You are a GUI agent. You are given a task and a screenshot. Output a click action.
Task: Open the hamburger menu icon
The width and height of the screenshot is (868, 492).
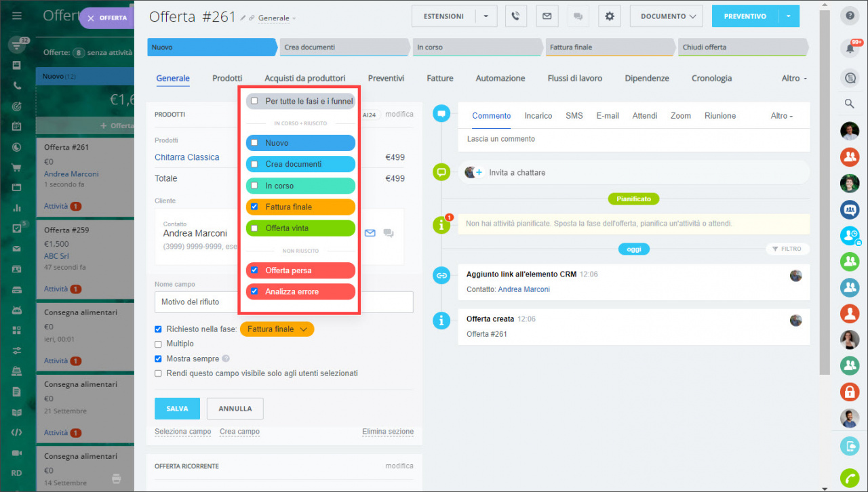click(x=17, y=16)
